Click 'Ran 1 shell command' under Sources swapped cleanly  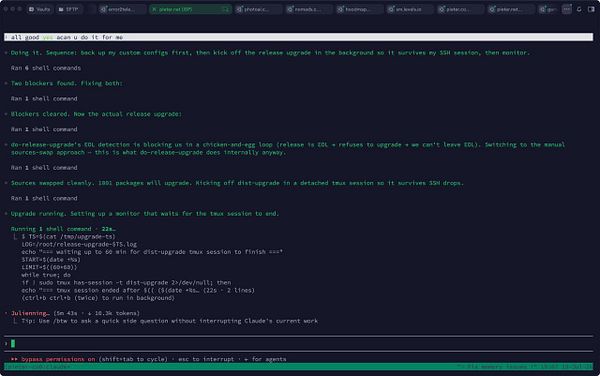[44, 198]
